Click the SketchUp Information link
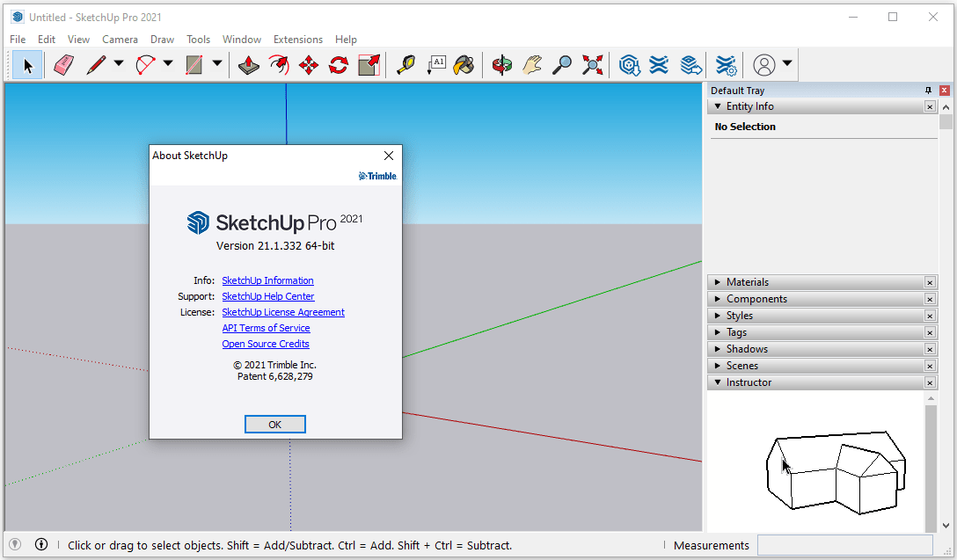Screen dimensions: 957x560 pyautogui.click(x=268, y=280)
